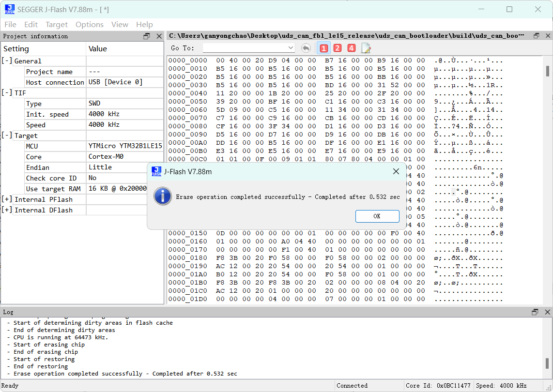Click the Log panel scrollbar thumb

pos(547,363)
